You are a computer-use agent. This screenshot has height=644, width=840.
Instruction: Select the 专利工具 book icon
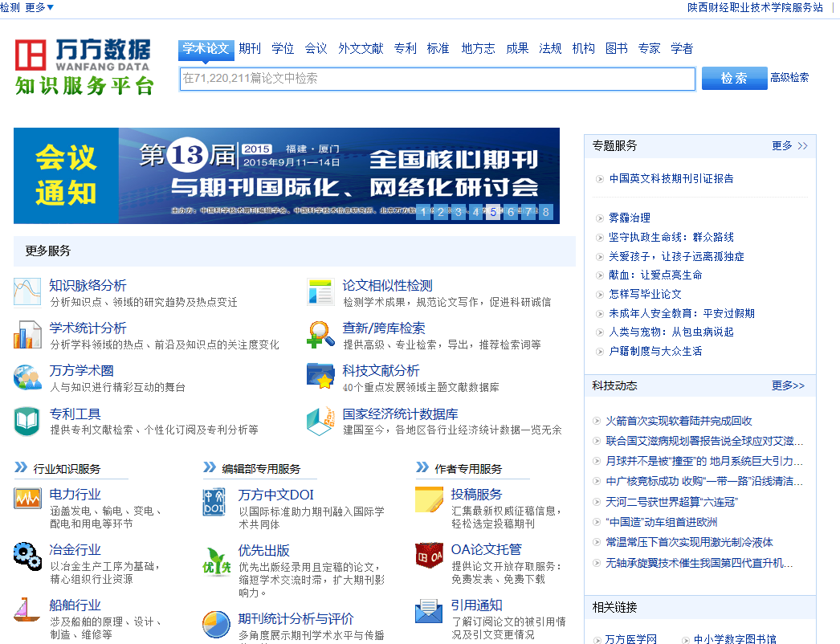(27, 421)
